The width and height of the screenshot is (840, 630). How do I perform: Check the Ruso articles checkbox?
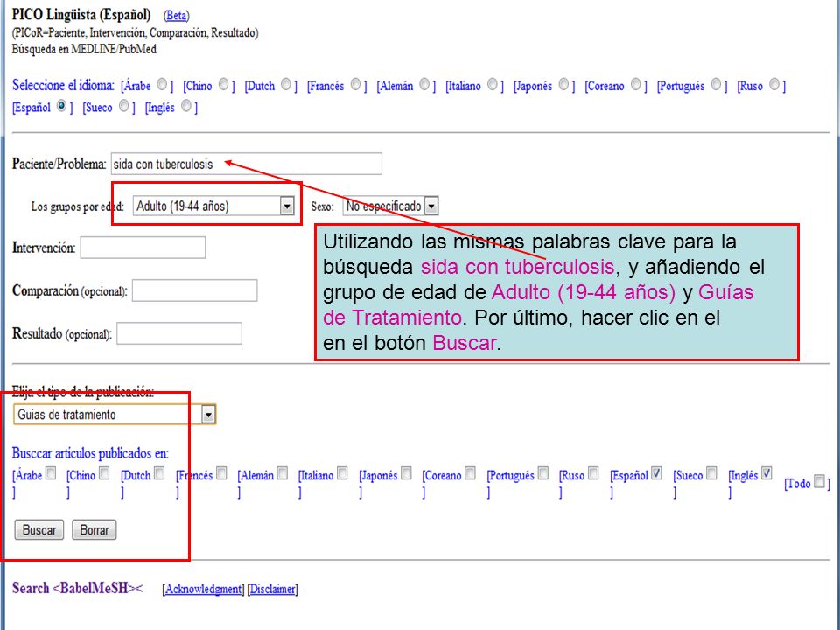coord(593,473)
